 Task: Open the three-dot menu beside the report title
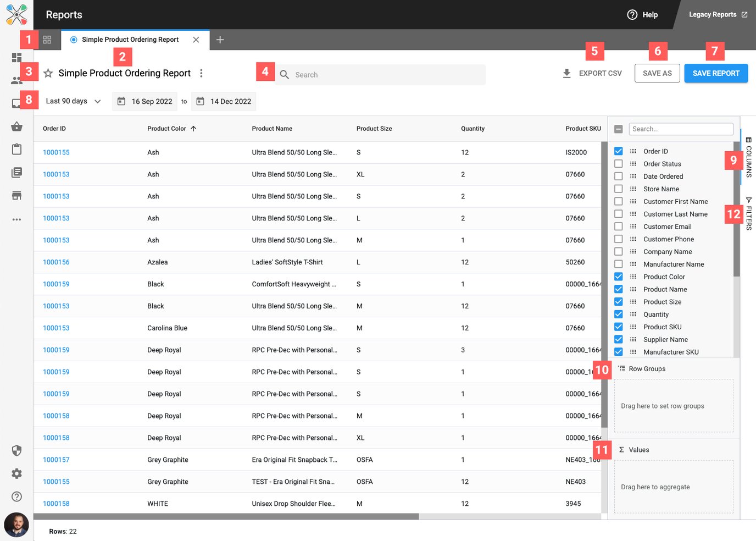coord(201,73)
